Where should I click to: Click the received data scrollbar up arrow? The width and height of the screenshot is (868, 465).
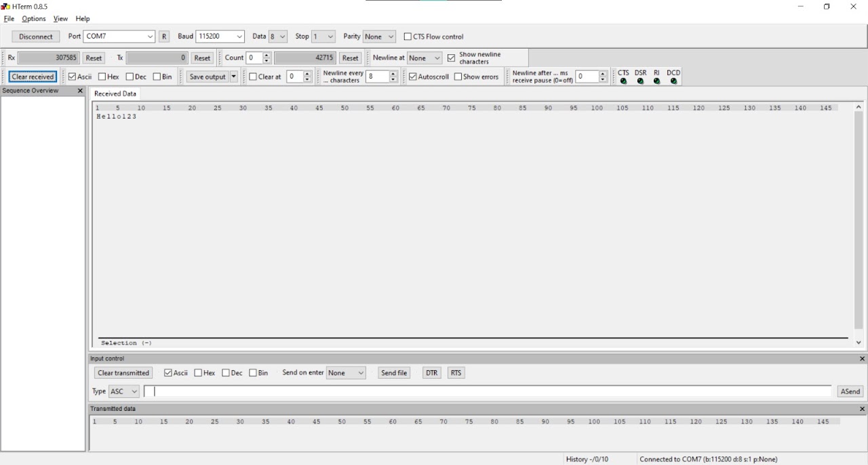859,106
